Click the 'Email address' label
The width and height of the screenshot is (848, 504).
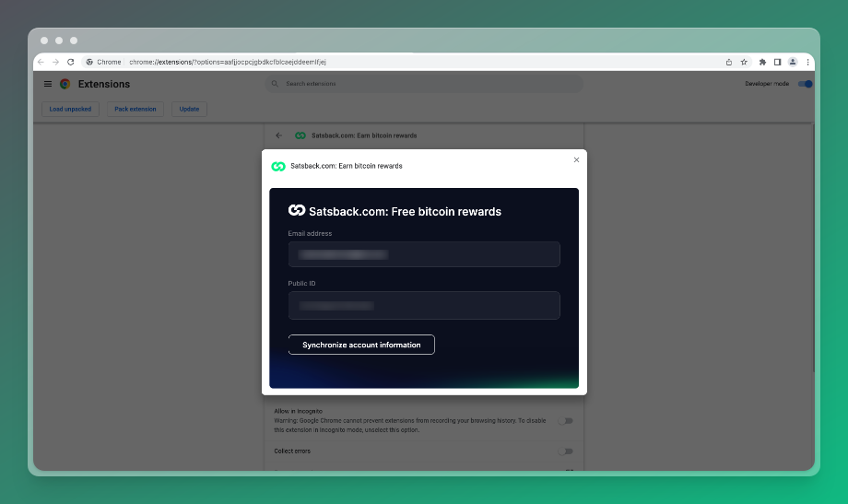(310, 234)
